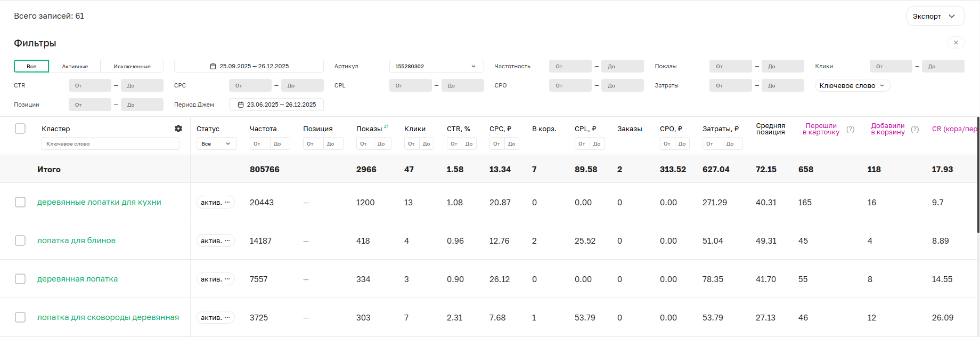Screen dimensions: 980x337
Task: Toggle the select-all checkbox in table header
Action: point(20,129)
